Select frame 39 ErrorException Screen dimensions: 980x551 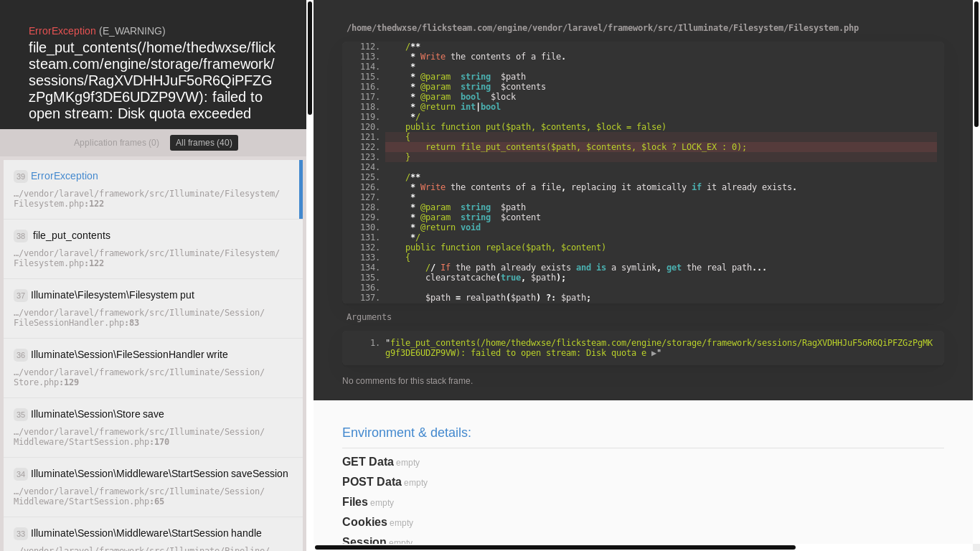tap(153, 189)
